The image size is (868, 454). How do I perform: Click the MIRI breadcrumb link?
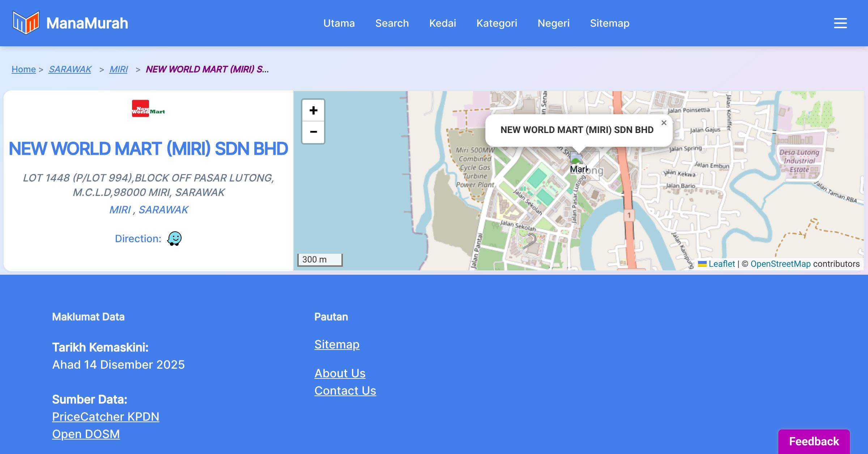(119, 69)
